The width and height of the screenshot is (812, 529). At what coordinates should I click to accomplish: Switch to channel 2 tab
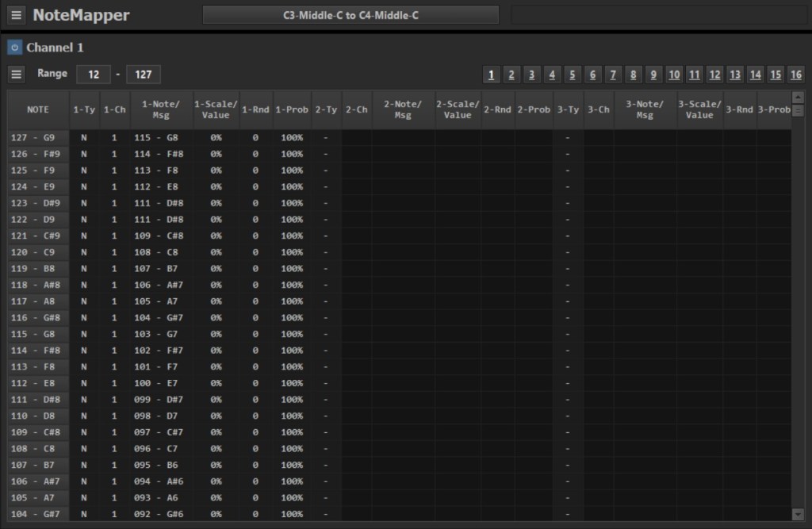point(511,75)
